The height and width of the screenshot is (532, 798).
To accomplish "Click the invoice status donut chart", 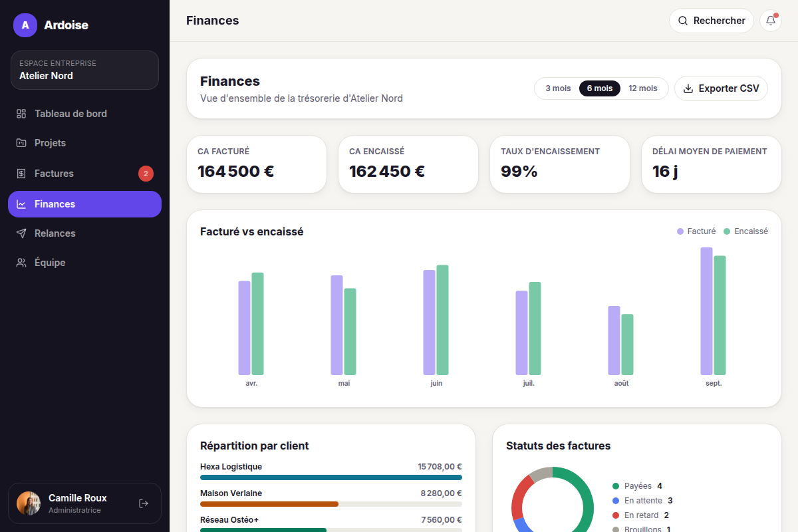I will coord(553,499).
